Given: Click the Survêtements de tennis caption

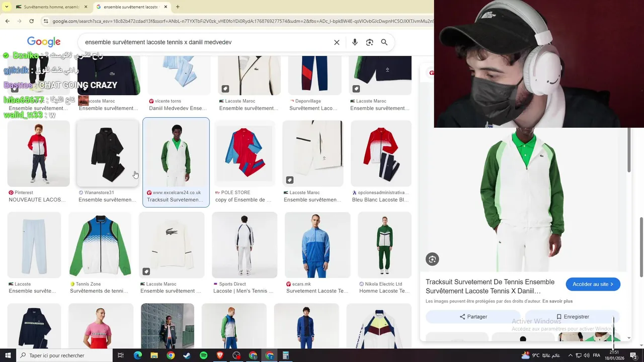Looking at the screenshot, I should point(99,291).
